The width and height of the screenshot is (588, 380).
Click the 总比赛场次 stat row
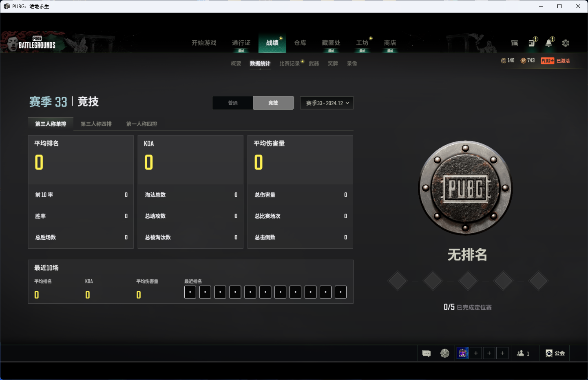[300, 216]
